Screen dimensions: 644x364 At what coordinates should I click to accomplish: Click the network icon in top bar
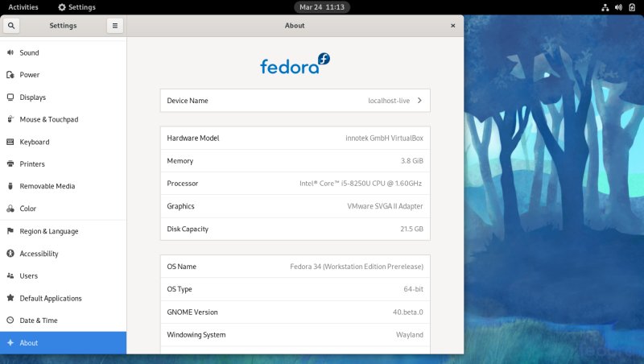[605, 7]
